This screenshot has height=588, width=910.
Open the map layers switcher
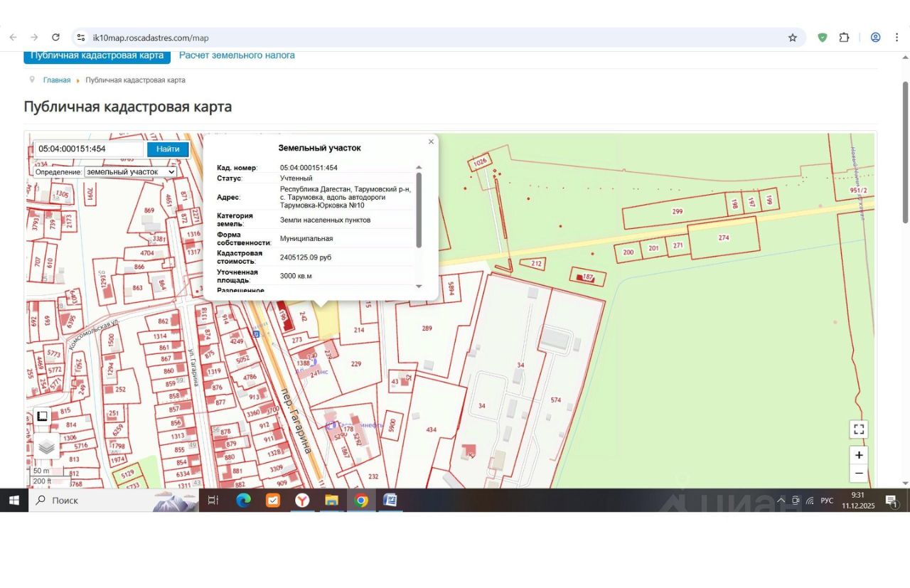pyautogui.click(x=47, y=447)
